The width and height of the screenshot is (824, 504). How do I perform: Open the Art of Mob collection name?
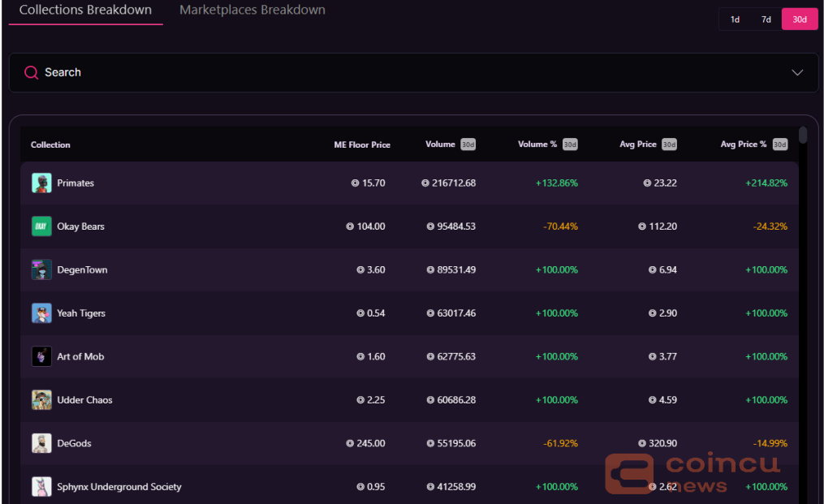(80, 356)
